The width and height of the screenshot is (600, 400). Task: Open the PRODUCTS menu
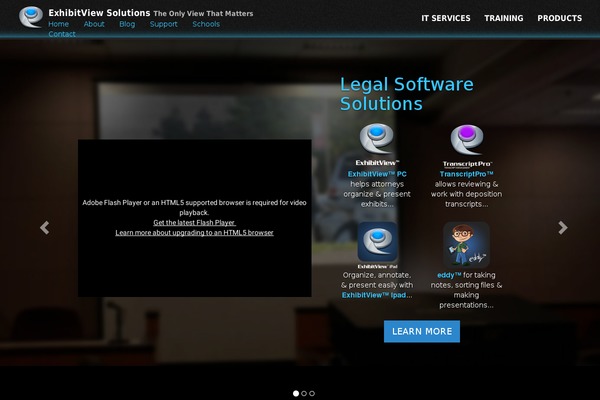click(x=559, y=18)
